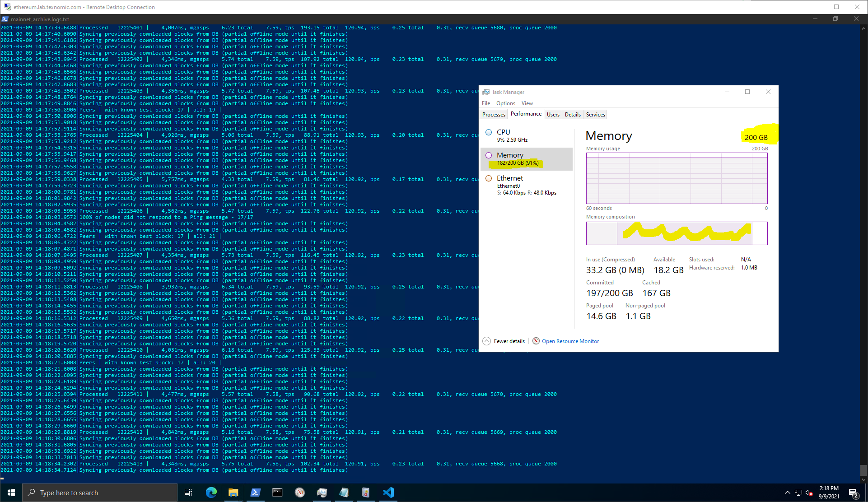Go to the Services tab
This screenshot has width=868, height=502.
[x=595, y=115]
